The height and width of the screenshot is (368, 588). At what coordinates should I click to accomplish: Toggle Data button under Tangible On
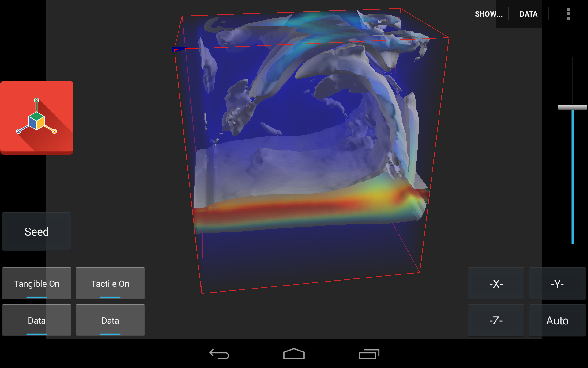click(x=37, y=320)
